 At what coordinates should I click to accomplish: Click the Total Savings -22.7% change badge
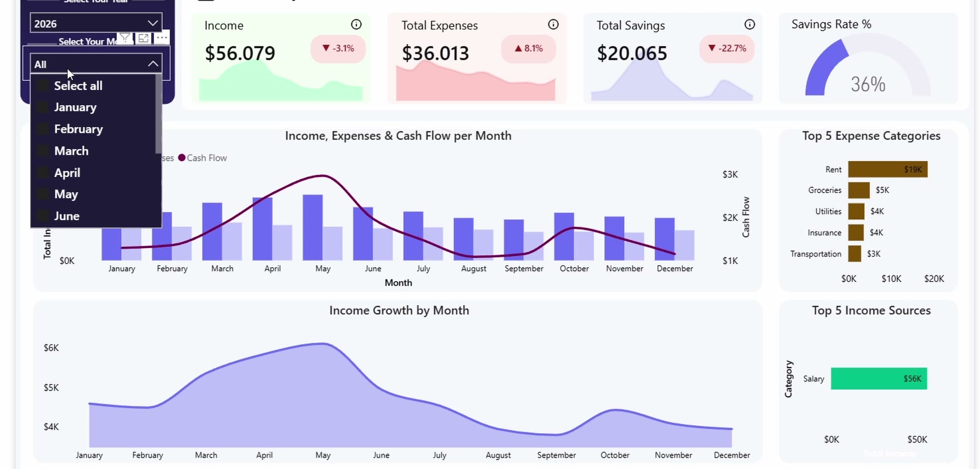click(727, 49)
